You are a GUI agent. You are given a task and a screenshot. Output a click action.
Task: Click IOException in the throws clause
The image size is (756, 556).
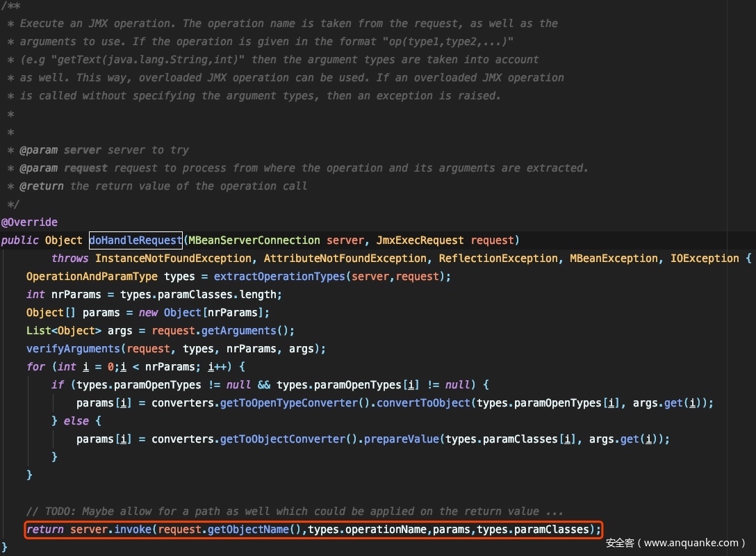(x=704, y=259)
